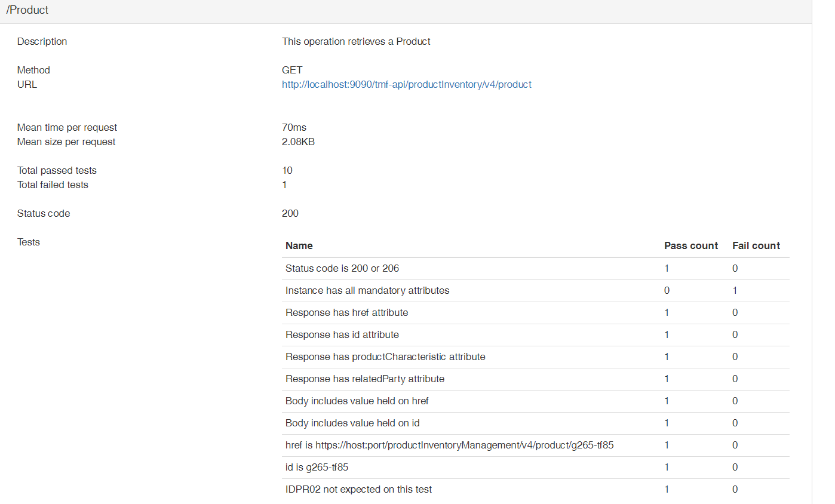Select the 'Response has productCharacteristic attribute' test

click(x=385, y=357)
